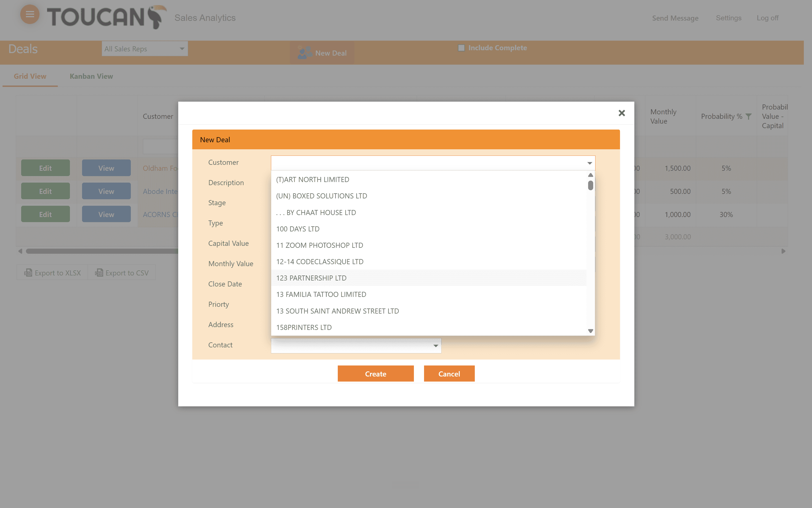Image resolution: width=812 pixels, height=508 pixels.
Task: Close the New Deal dialog with X
Action: (x=621, y=113)
